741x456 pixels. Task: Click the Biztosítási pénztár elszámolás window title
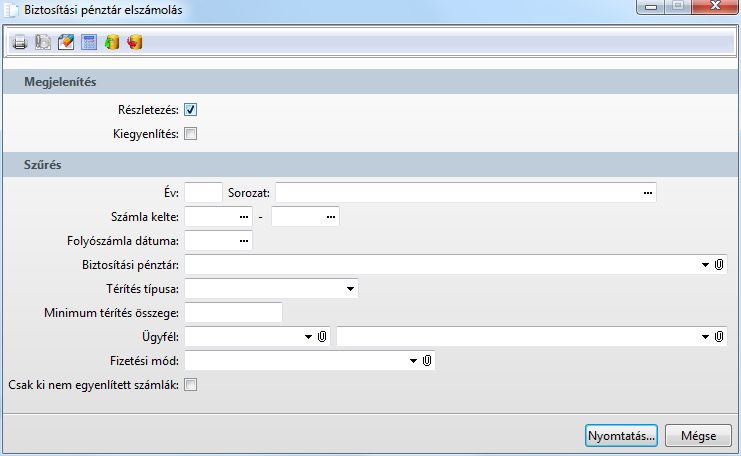point(103,10)
